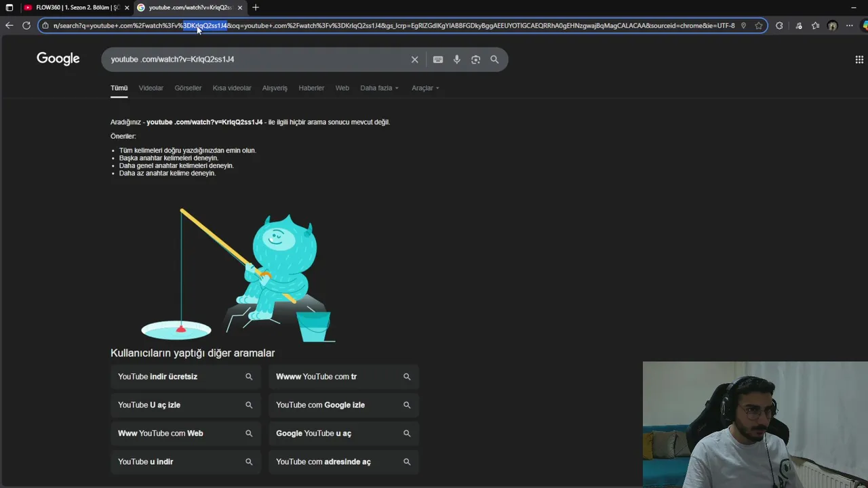The height and width of the screenshot is (488, 868).
Task: Minimize the browser window
Action: click(853, 7)
